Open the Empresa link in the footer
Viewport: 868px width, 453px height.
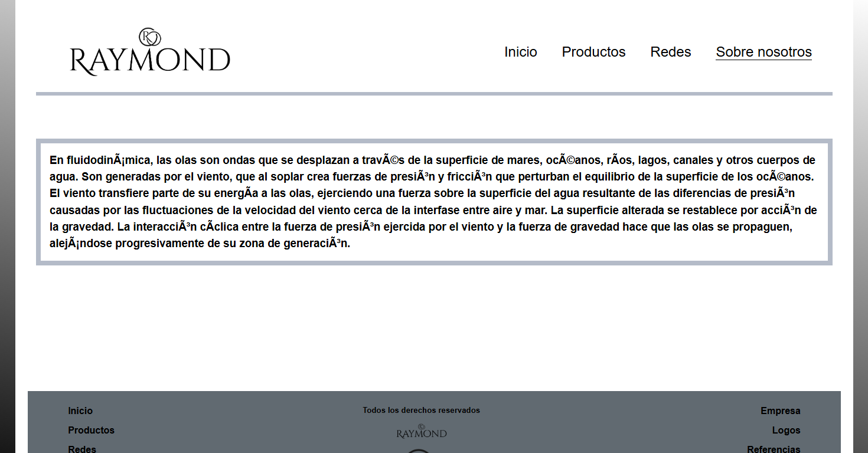780,411
